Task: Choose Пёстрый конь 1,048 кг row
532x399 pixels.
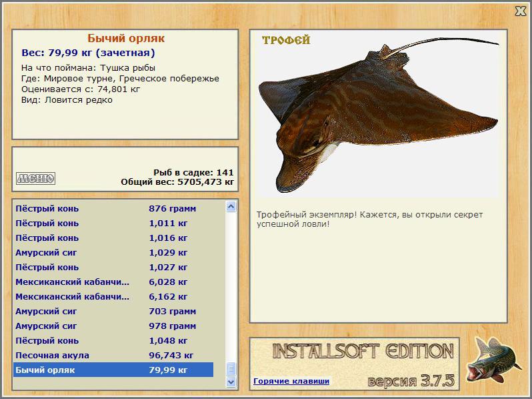Action: 113,340
